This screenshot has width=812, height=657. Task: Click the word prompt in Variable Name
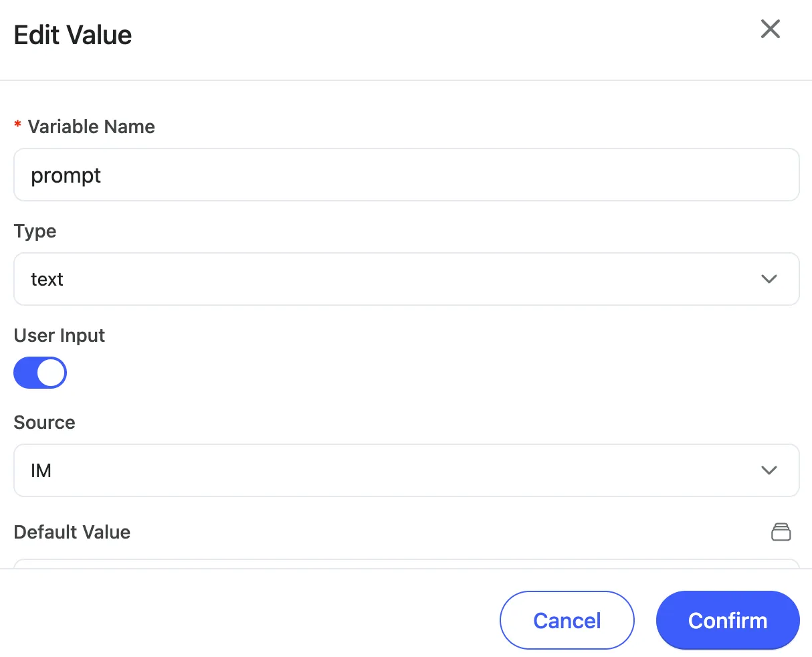[66, 175]
